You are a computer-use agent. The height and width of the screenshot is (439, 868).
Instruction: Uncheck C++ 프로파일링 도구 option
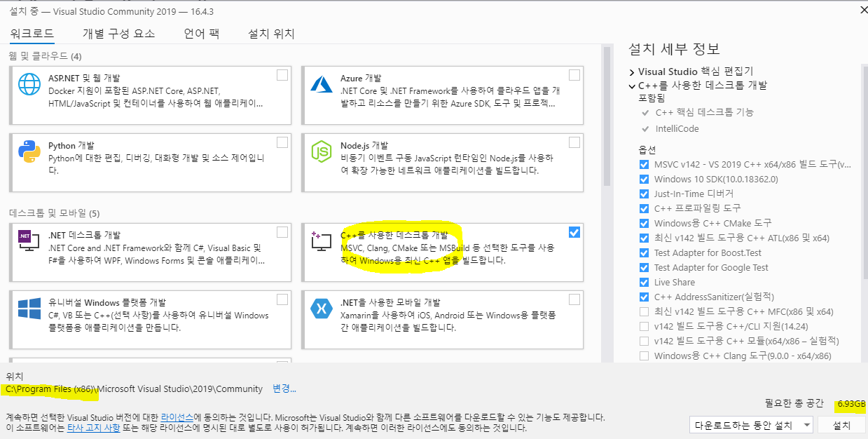tap(644, 208)
